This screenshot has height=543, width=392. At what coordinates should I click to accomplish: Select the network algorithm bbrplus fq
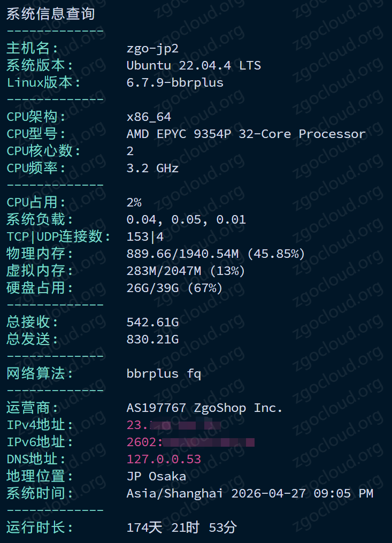(x=164, y=373)
